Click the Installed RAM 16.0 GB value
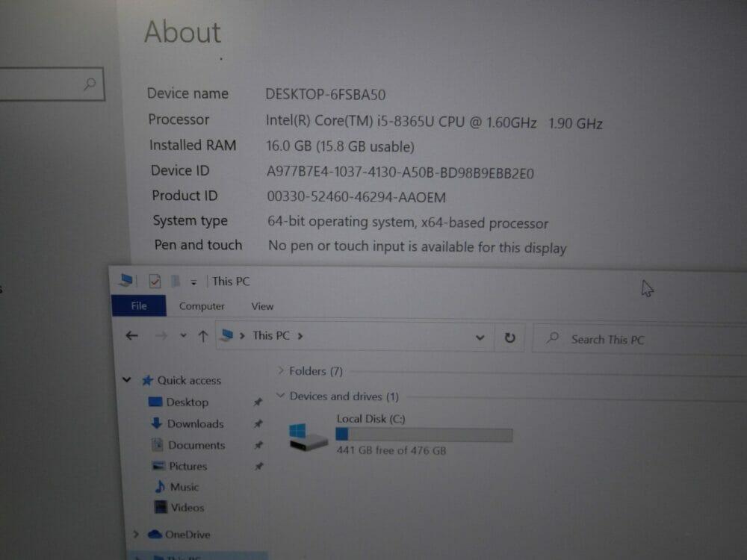Image resolution: width=747 pixels, height=560 pixels. click(x=340, y=146)
